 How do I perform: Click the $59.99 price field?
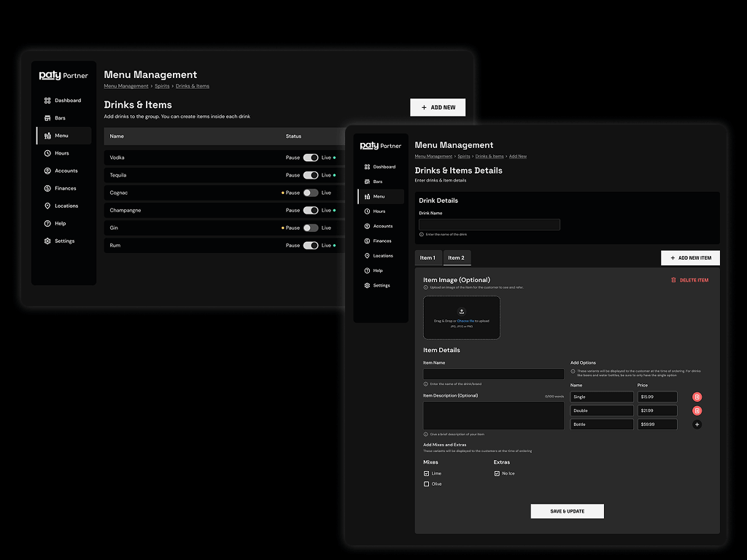point(657,424)
